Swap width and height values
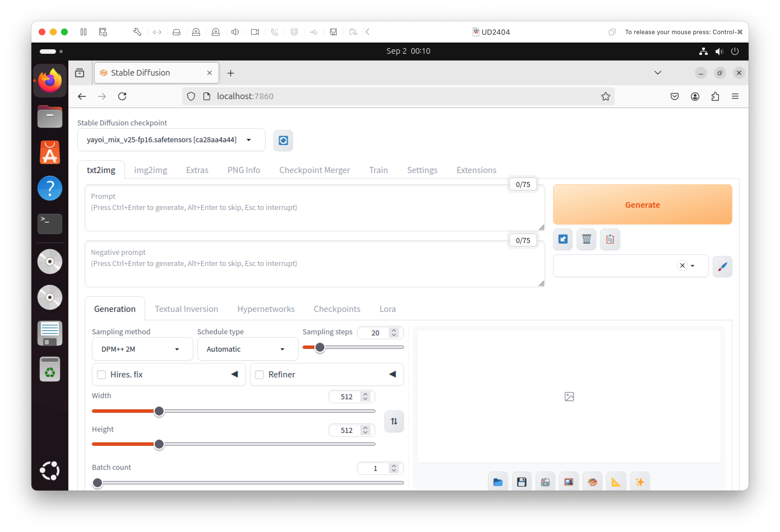The height and width of the screenshot is (532, 780). [x=394, y=421]
